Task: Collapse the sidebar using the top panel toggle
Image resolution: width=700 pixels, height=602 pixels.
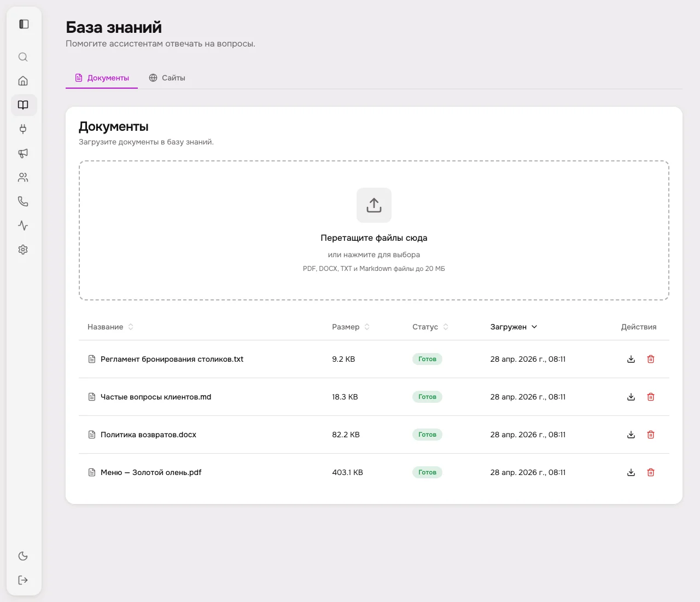Action: click(23, 24)
